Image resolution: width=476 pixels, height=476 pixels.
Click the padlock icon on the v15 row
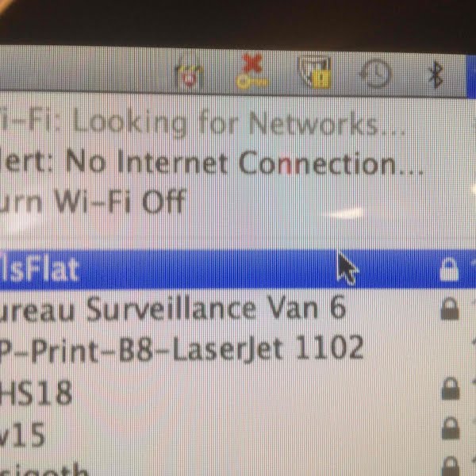[450, 428]
